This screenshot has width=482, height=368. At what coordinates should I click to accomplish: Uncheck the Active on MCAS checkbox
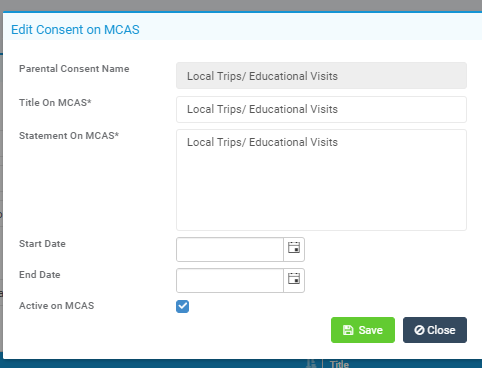click(x=182, y=306)
